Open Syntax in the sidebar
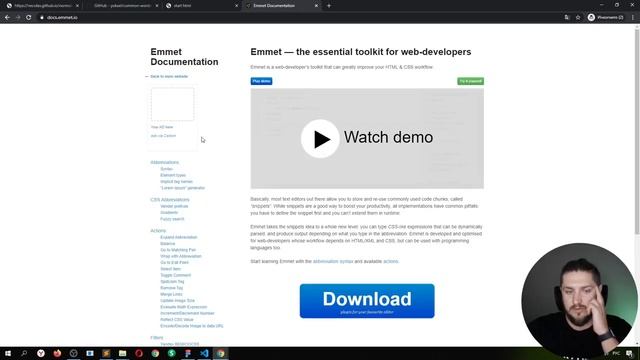640x360 pixels. point(167,169)
